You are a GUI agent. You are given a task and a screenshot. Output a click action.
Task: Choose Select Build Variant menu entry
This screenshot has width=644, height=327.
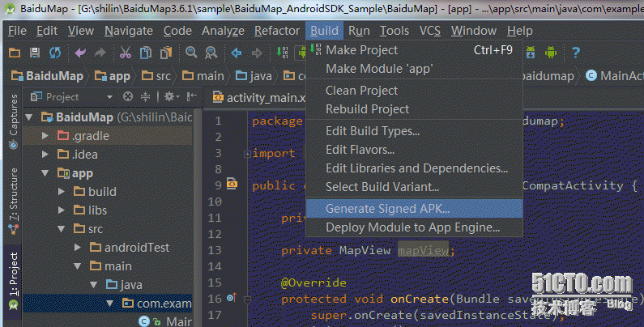[415, 187]
